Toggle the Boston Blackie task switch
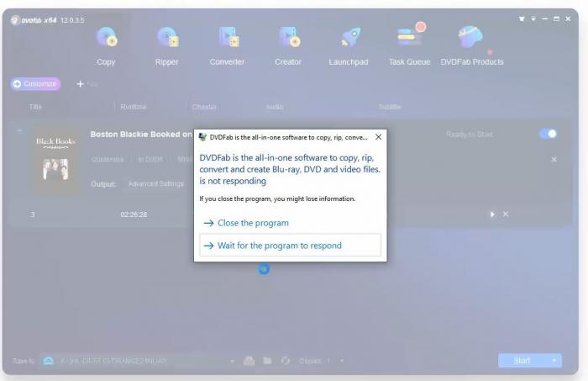The height and width of the screenshot is (381, 588). pos(549,134)
